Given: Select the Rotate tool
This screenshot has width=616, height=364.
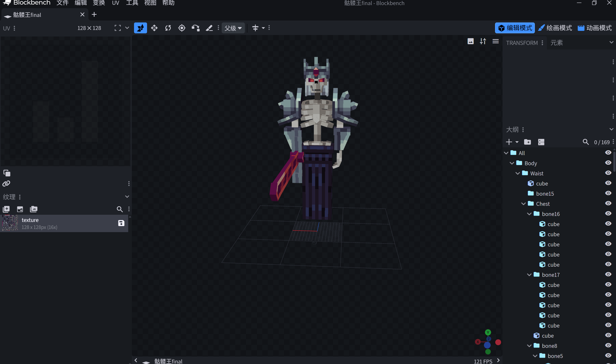Looking at the screenshot, I should click(x=168, y=28).
